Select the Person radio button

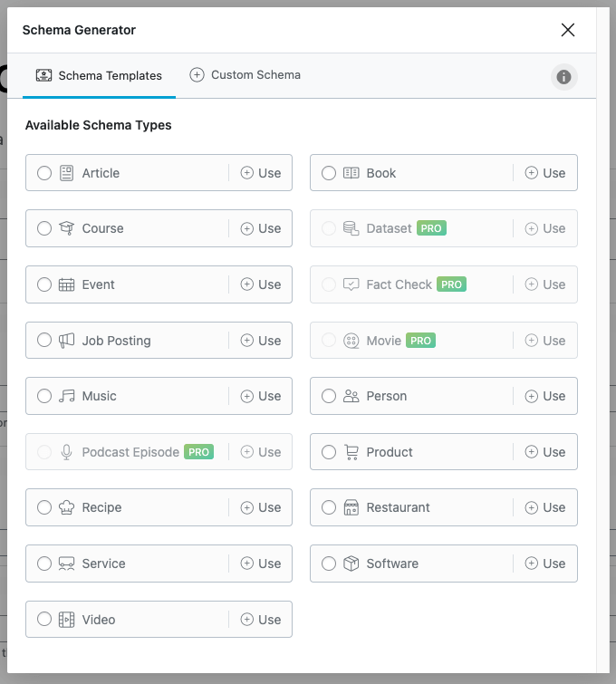coord(329,396)
